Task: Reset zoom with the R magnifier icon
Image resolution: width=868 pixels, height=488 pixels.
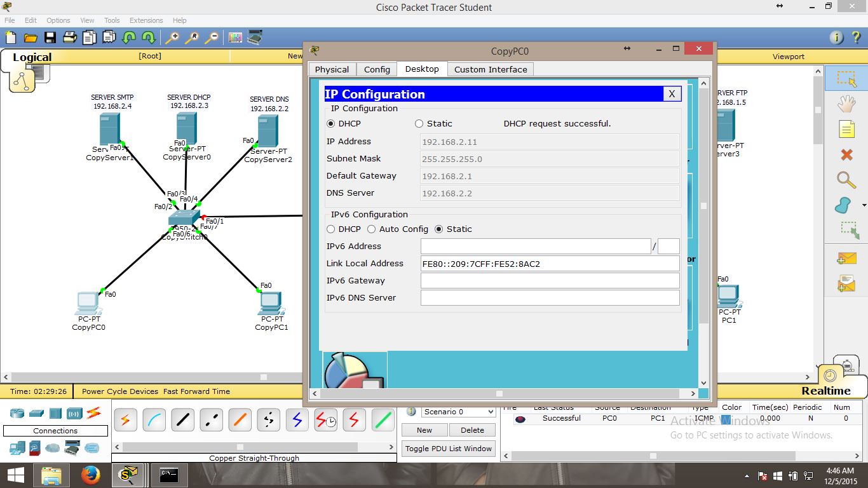Action: (191, 37)
